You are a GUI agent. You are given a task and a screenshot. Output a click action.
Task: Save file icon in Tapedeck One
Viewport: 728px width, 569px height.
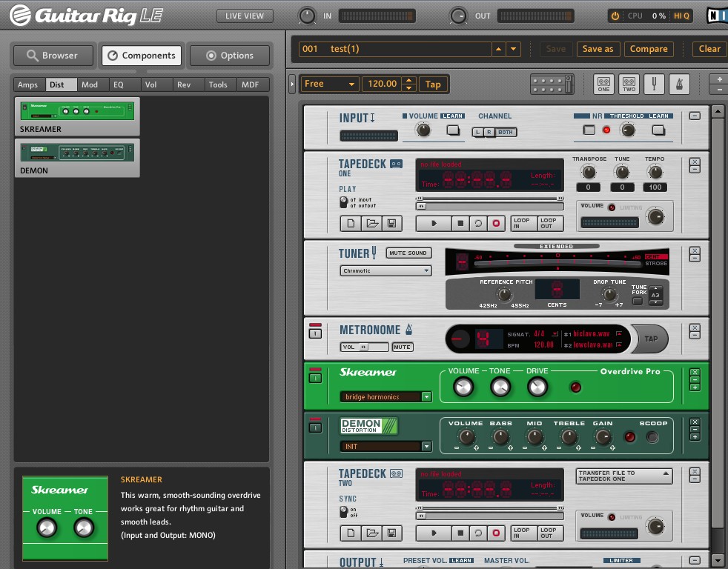click(x=392, y=223)
